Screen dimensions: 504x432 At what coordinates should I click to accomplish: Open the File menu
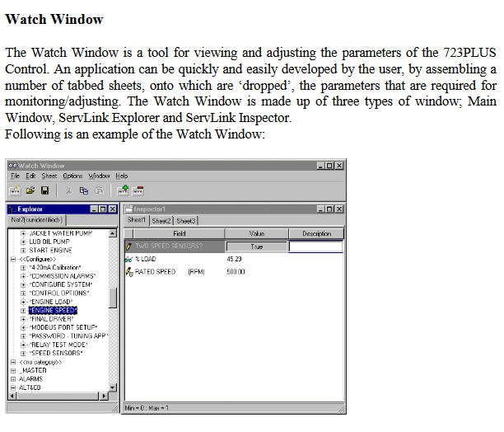pos(15,176)
